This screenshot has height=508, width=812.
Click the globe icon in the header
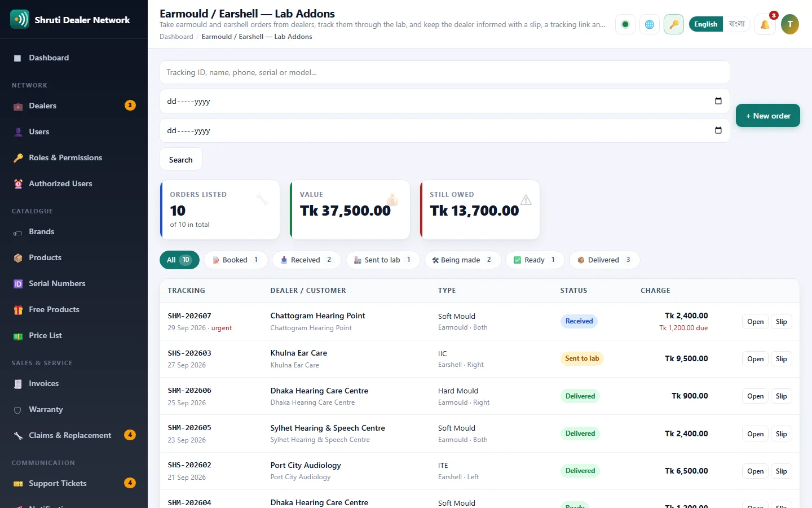coord(650,24)
